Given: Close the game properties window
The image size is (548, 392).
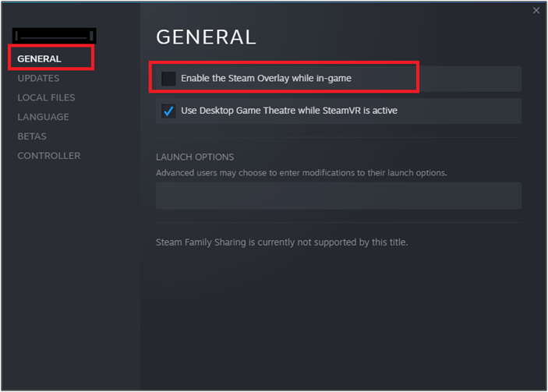Looking at the screenshot, I should (x=536, y=10).
